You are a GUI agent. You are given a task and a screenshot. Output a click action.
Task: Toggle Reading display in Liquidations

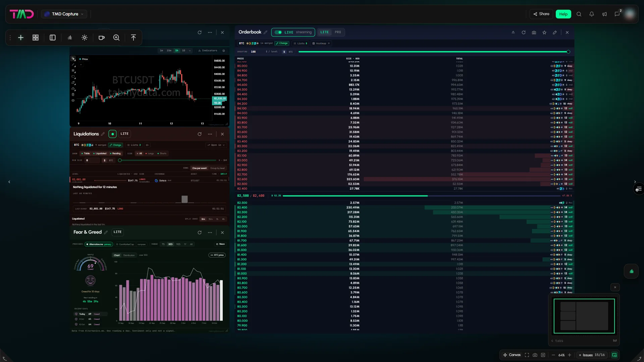(x=115, y=154)
